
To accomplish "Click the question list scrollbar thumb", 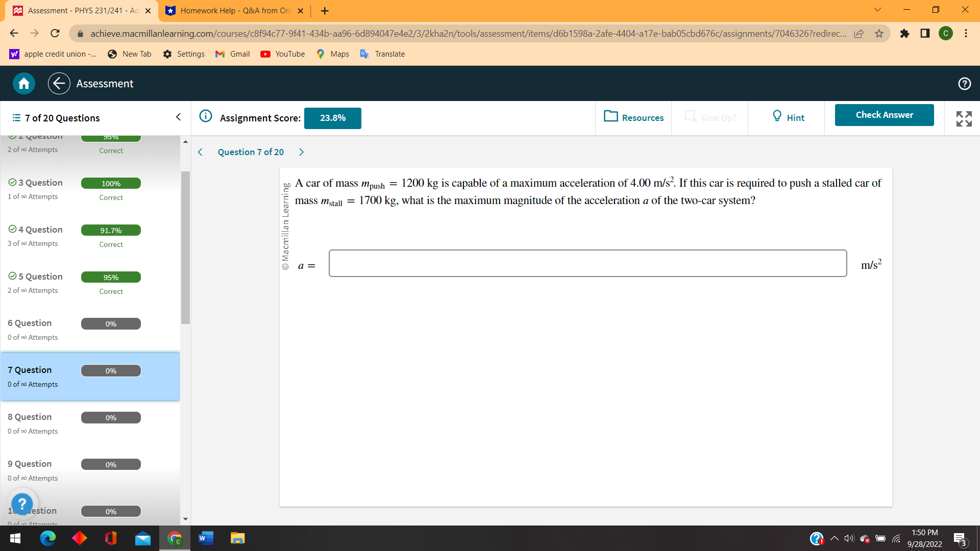I will (185, 247).
